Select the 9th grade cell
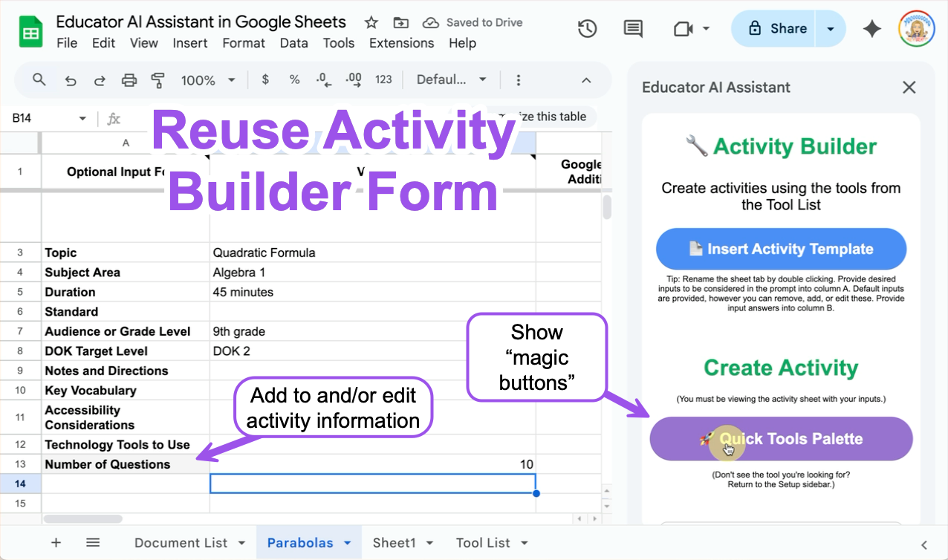Image resolution: width=948 pixels, height=560 pixels. coord(373,331)
